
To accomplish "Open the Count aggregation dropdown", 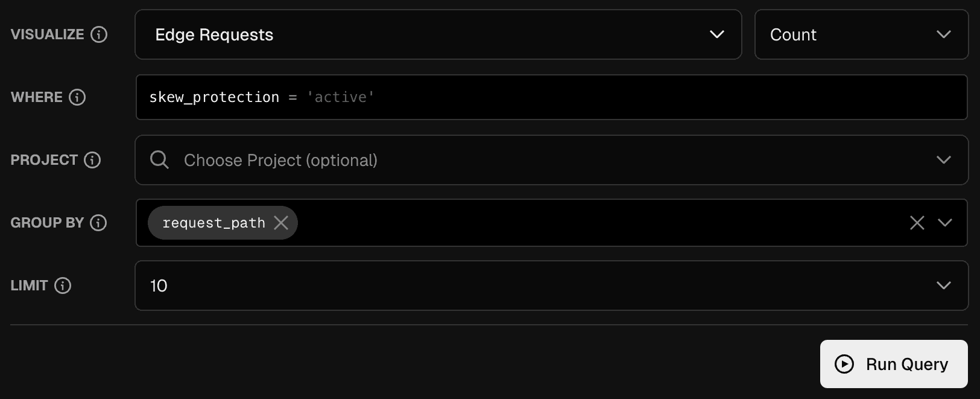I will pyautogui.click(x=943, y=34).
